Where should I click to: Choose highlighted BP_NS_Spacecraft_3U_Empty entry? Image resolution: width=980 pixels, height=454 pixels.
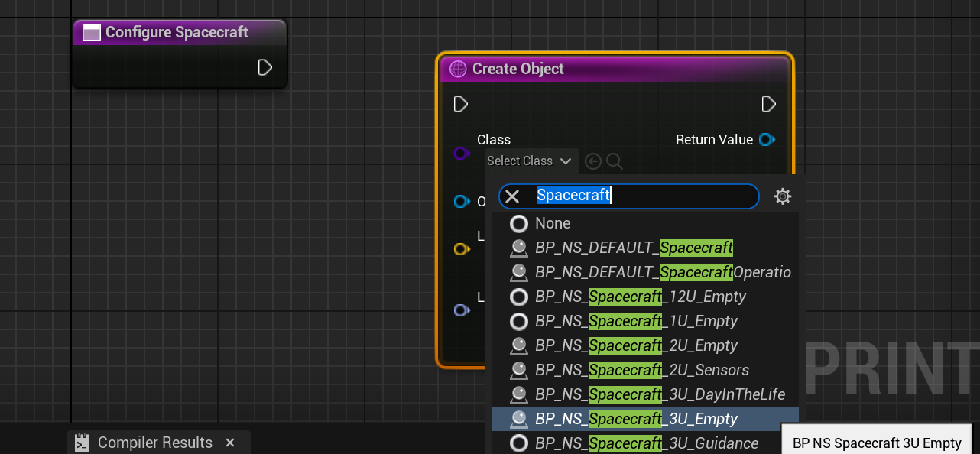(x=636, y=419)
